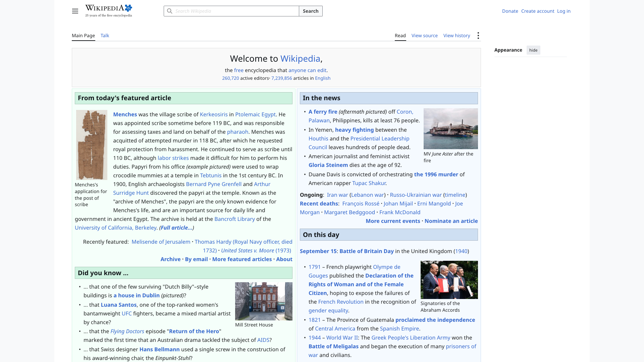Open the Gloria Steinem article link
This screenshot has height=362, width=644.
point(328,165)
